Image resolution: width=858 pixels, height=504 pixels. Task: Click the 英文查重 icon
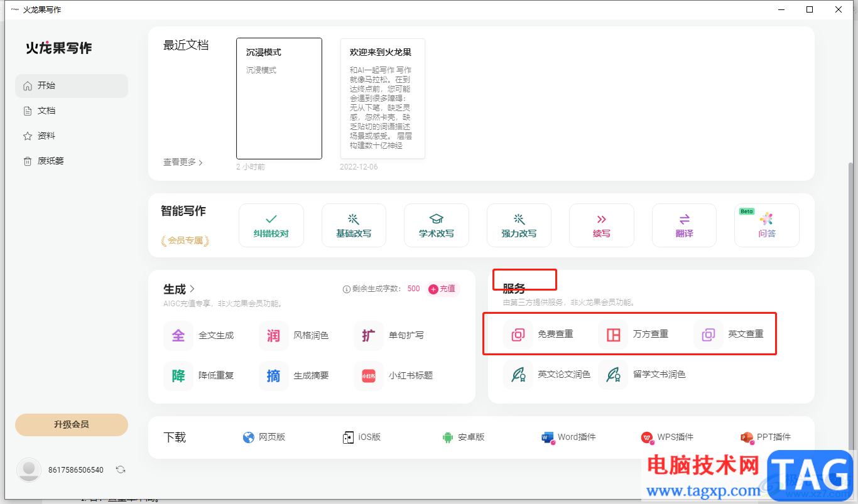pos(709,335)
